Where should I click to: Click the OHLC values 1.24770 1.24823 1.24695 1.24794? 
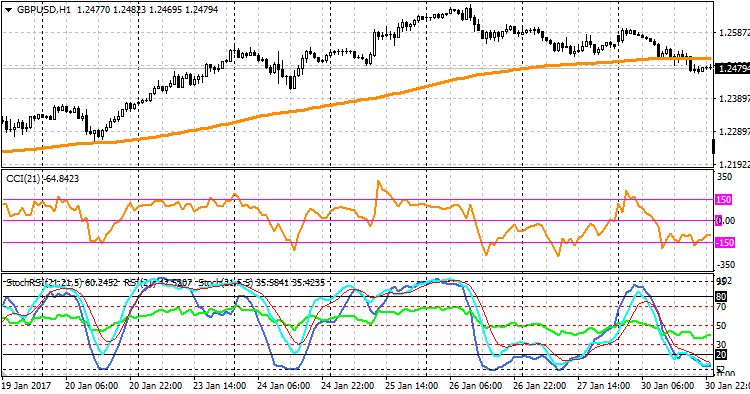pos(147,10)
